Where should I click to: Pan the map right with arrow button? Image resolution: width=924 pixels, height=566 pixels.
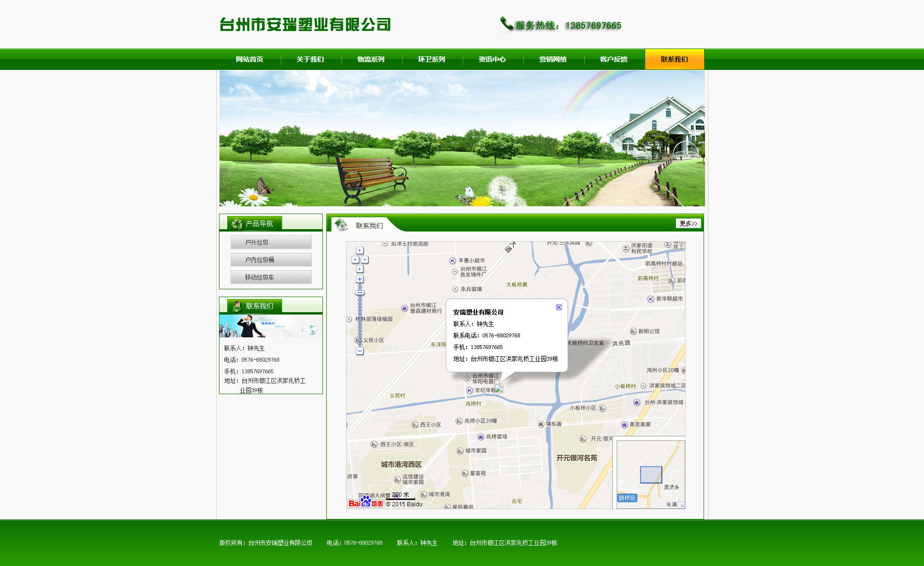point(364,260)
